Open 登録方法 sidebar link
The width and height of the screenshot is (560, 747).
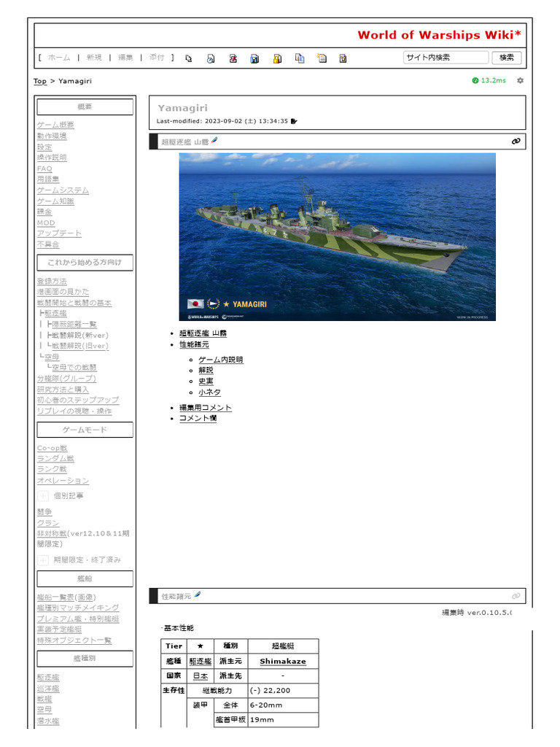(x=52, y=281)
